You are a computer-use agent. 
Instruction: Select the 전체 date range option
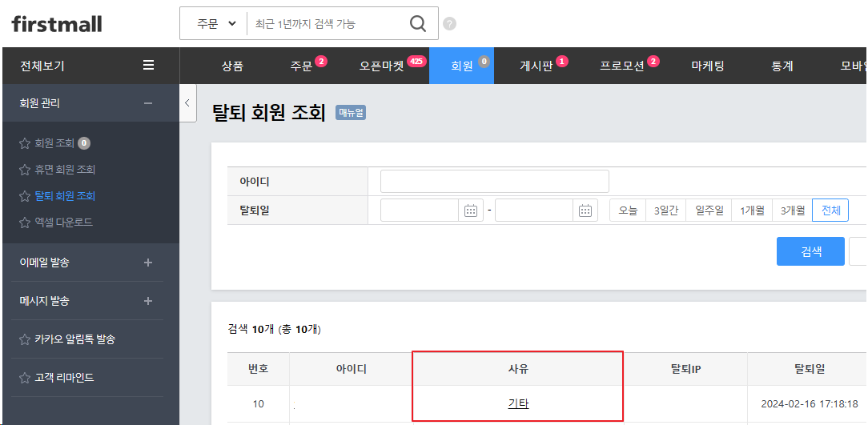click(830, 210)
